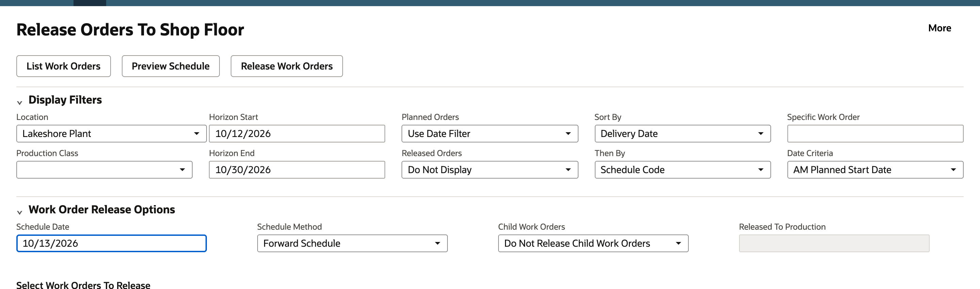The image size is (980, 289).
Task: Click the Horizon End date field
Action: point(297,170)
